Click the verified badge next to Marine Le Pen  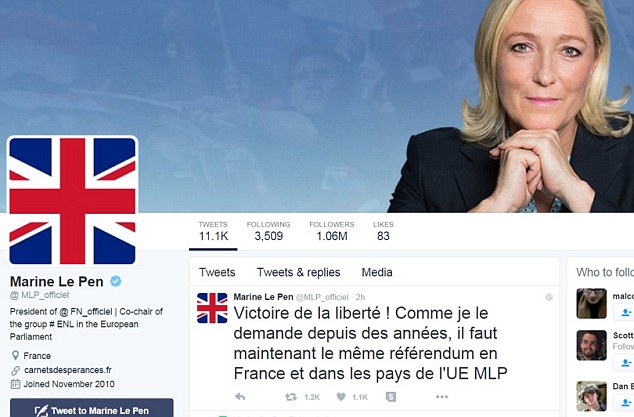pos(116,281)
